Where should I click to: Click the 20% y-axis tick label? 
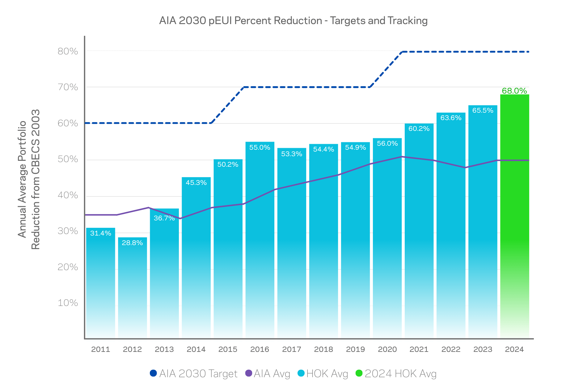(x=68, y=267)
